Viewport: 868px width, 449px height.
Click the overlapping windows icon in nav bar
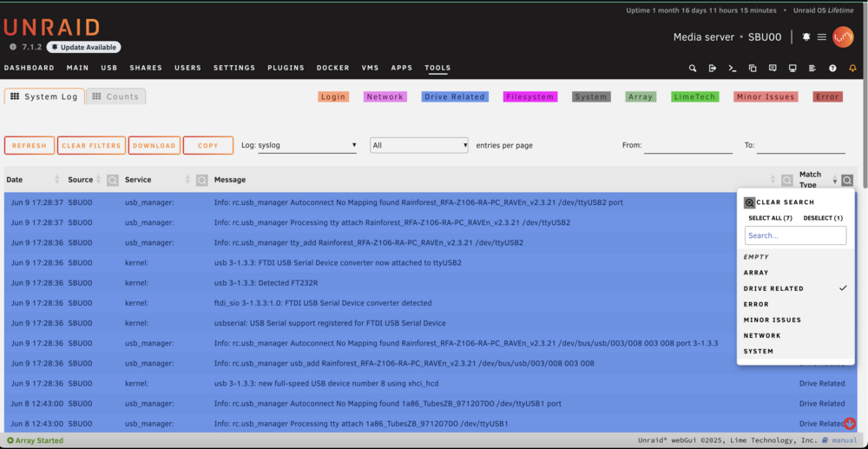(x=753, y=68)
